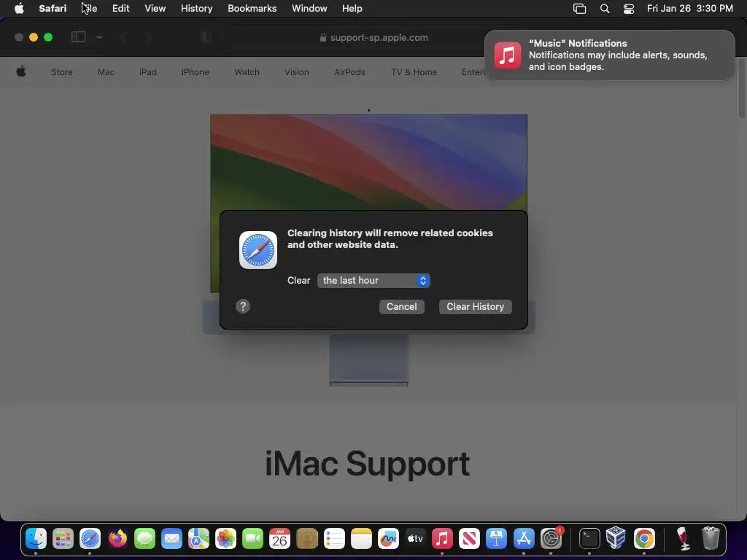Open App Store from the Dock
Screen dimensions: 747x560
(x=524, y=539)
